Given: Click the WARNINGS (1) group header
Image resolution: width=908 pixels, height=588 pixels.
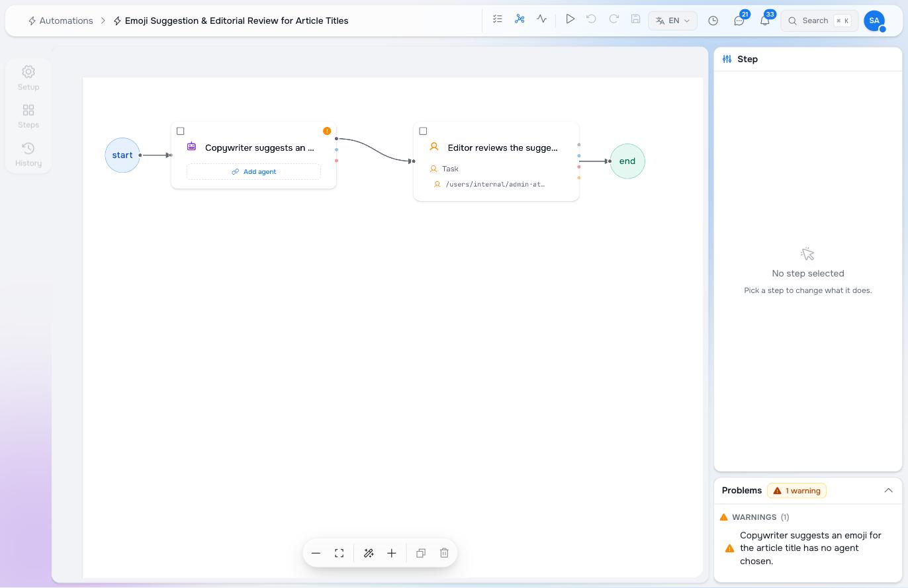Looking at the screenshot, I should coord(755,517).
